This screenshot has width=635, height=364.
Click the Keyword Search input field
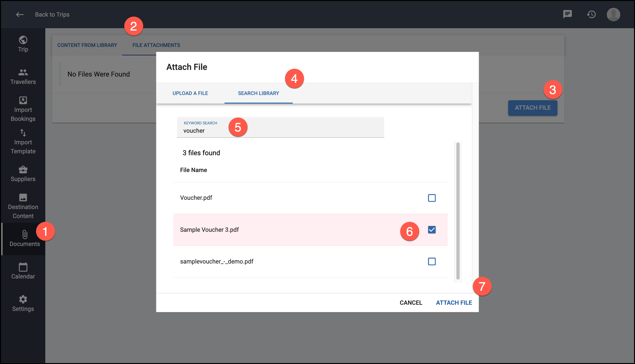(280, 127)
